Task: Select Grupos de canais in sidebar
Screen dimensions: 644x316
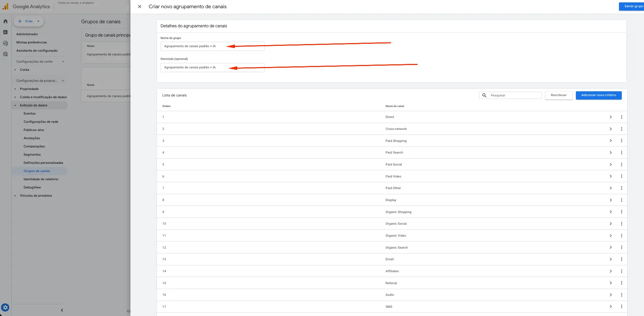Action: coord(37,171)
